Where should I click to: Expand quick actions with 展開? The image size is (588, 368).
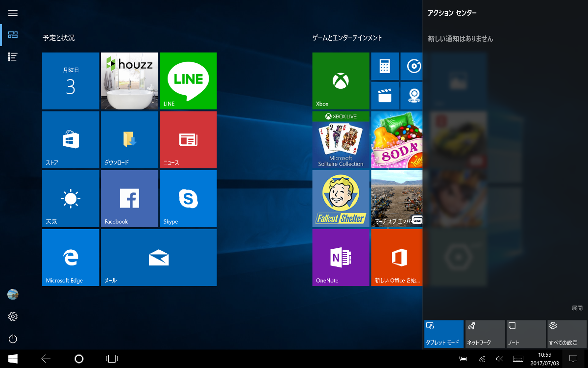[x=577, y=308]
